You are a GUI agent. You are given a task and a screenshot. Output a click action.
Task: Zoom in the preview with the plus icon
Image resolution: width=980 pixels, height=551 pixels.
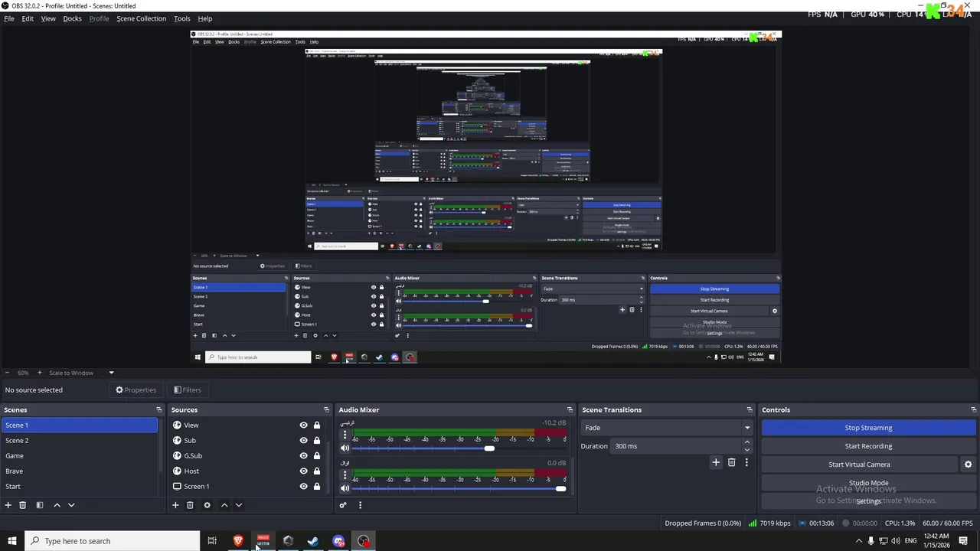(x=41, y=373)
